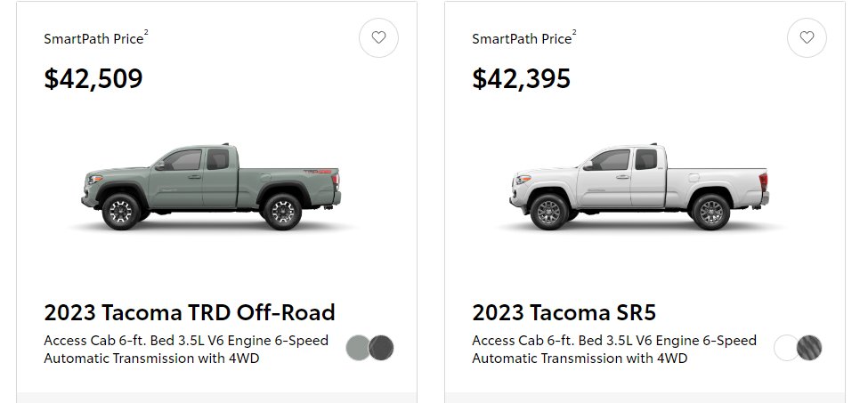
Task: Choose dark gray swatch on TRD Off-Road card
Action: coord(381,348)
